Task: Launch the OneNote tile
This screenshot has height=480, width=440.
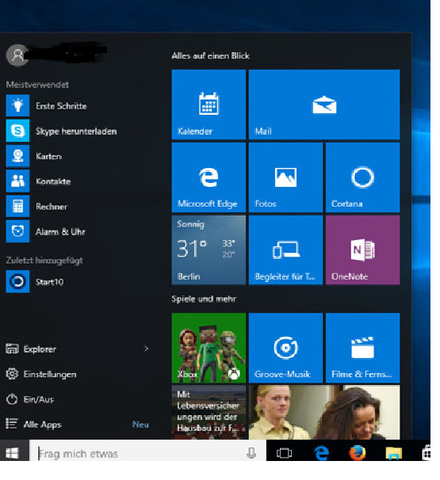Action: pos(363,250)
